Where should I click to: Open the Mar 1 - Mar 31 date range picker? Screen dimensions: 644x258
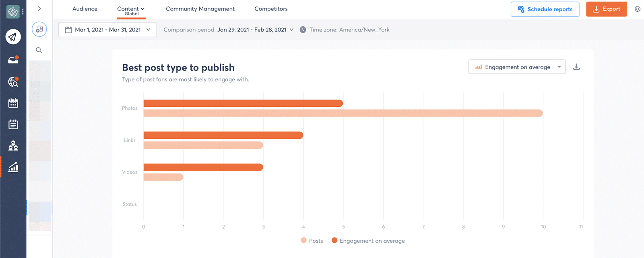pyautogui.click(x=107, y=30)
